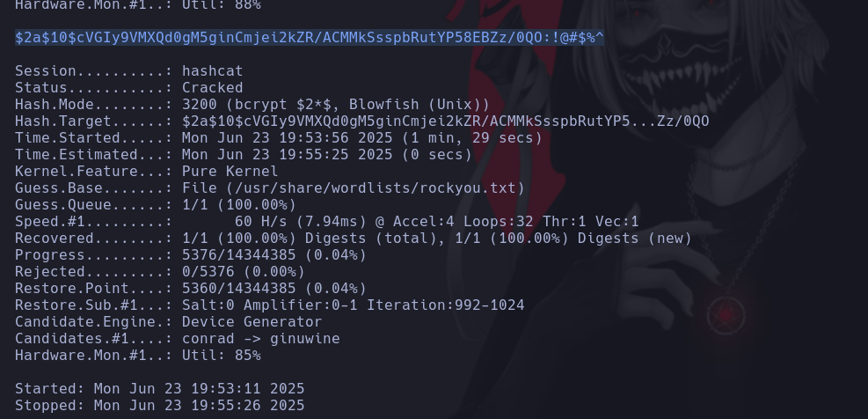Click the Time.Started line
The height and width of the screenshot is (419, 868).
[278, 138]
